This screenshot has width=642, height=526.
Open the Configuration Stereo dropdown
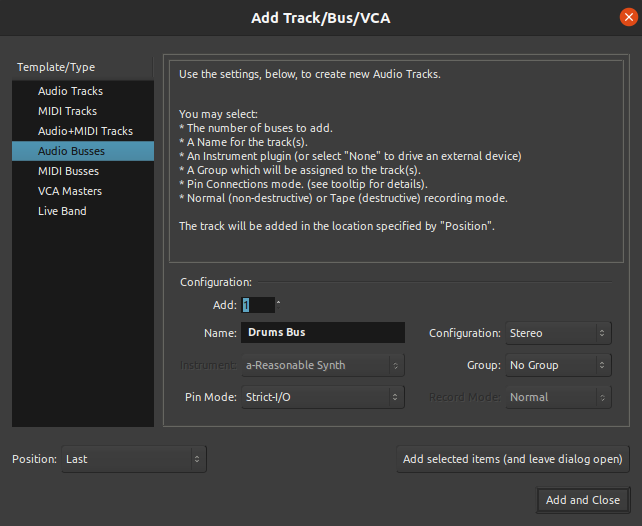click(x=557, y=333)
